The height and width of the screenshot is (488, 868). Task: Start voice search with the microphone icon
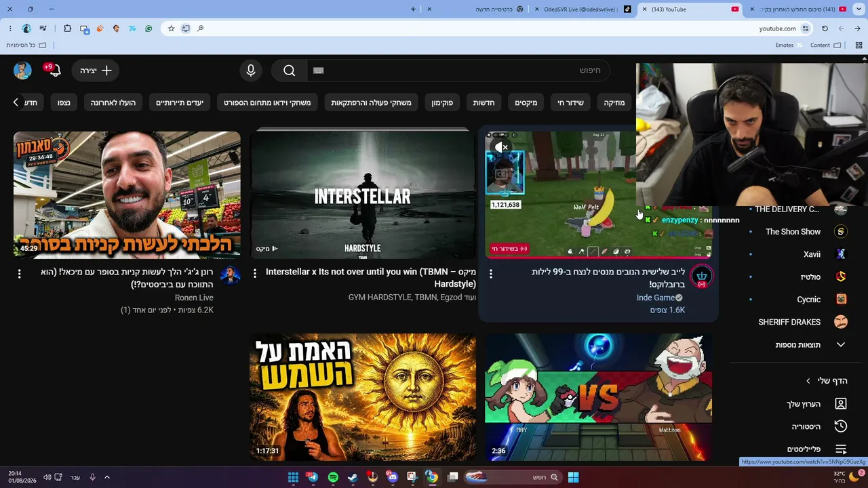pyautogui.click(x=251, y=70)
